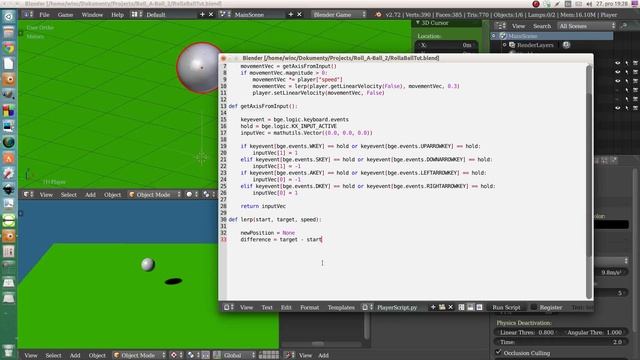
Task: Open the screen layout browser icon
Action: click(x=137, y=15)
